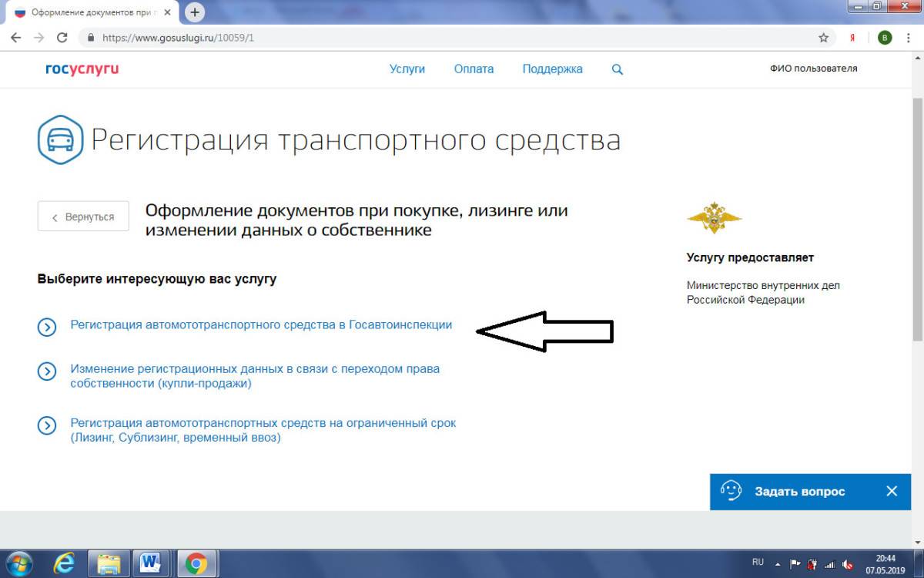Click the Yandex extension icon
Screen dimensions: 924x578
(x=852, y=38)
